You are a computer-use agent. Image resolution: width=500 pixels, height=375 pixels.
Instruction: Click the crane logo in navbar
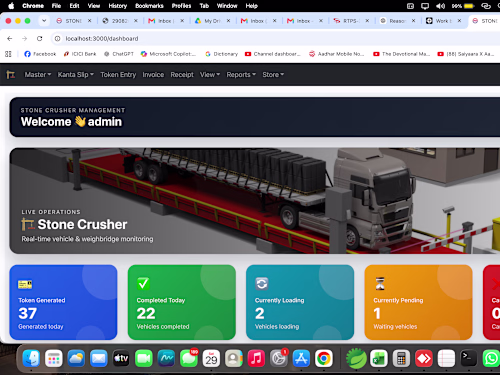(x=11, y=74)
